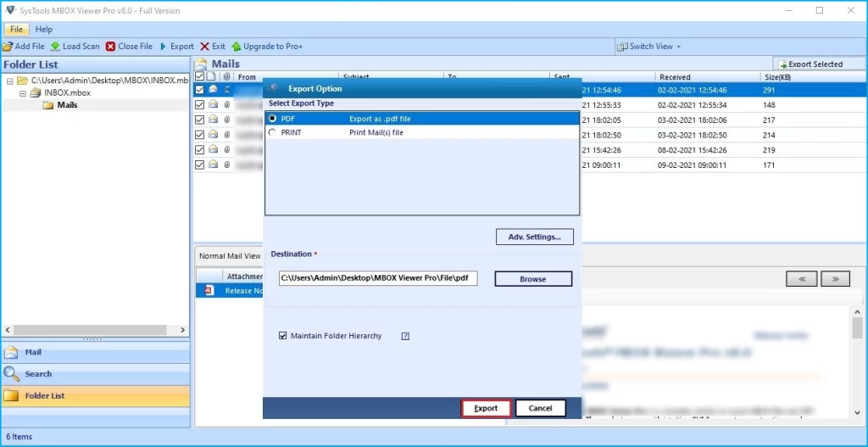Screen dimensions: 868x447
Task: Click the Mails header envelope icon
Action: pos(200,64)
